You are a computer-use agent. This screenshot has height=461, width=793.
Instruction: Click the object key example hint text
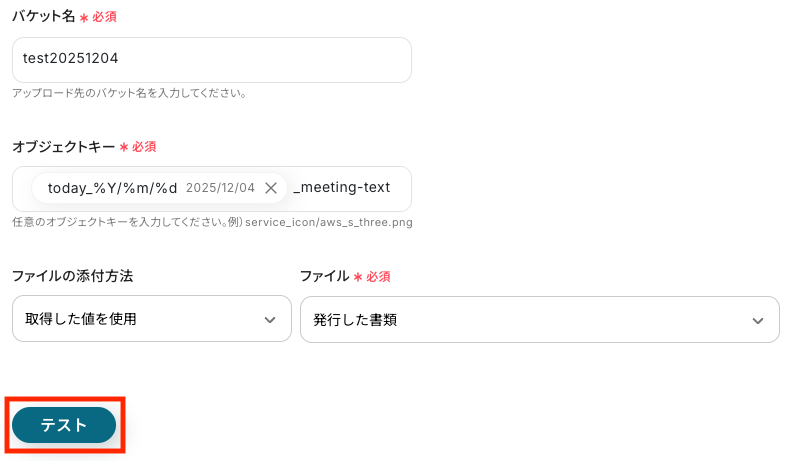pyautogui.click(x=212, y=222)
